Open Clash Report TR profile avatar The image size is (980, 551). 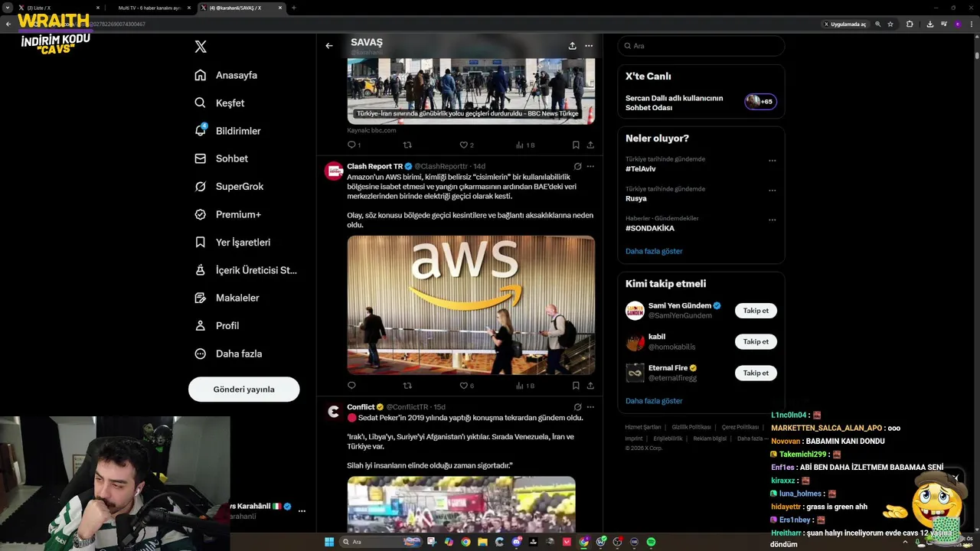tap(334, 171)
